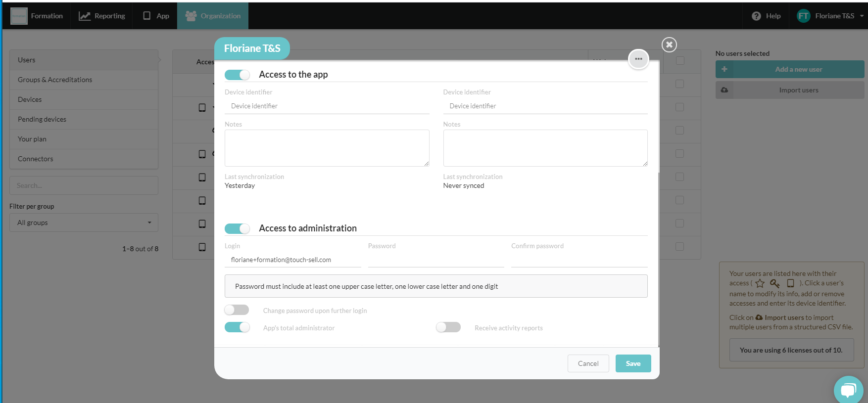Click the Help question mark icon
868x403 pixels.
756,16
